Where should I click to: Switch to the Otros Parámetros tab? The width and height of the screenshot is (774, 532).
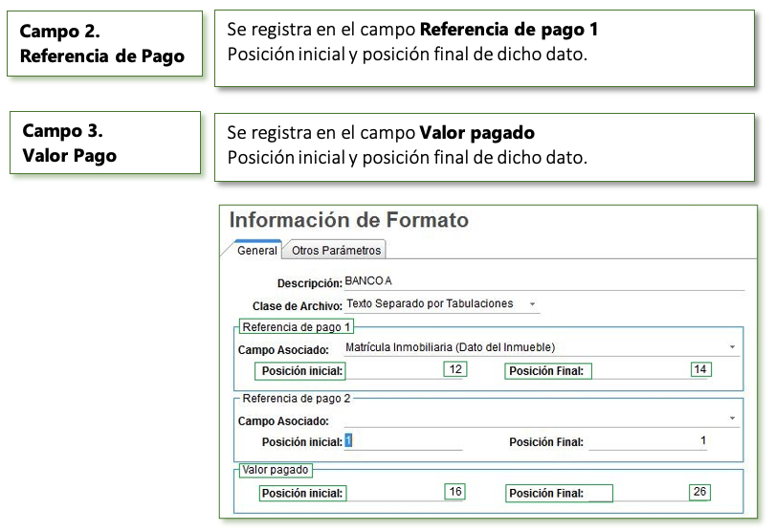[336, 251]
